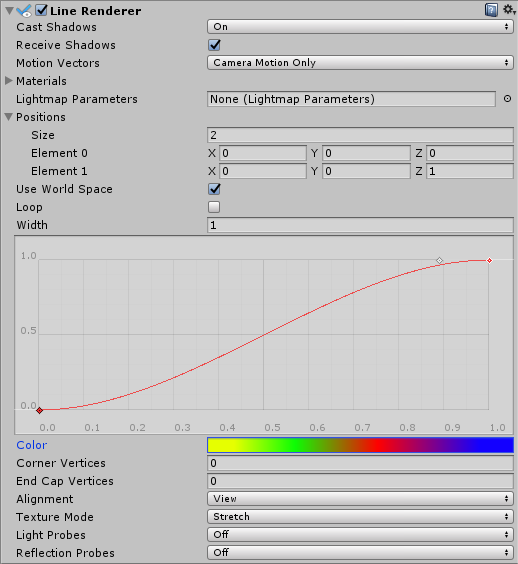
Task: Click the Line Renderer component icon
Action: tap(24, 10)
